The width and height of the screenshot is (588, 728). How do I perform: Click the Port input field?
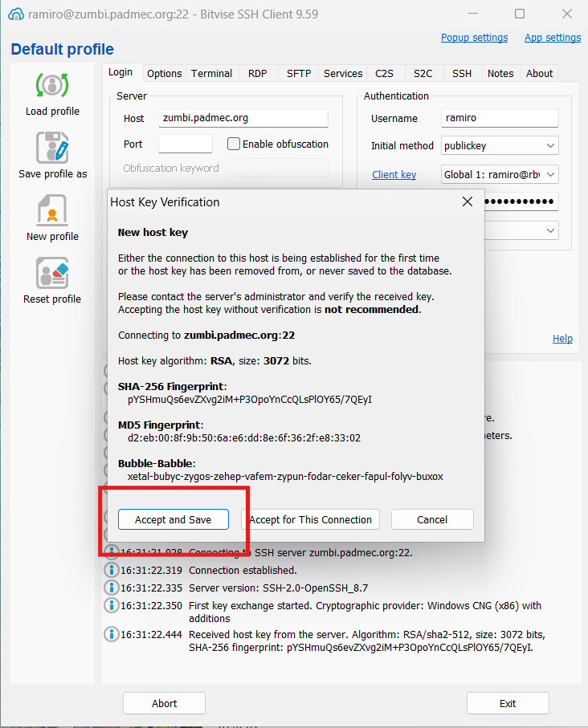tap(186, 144)
